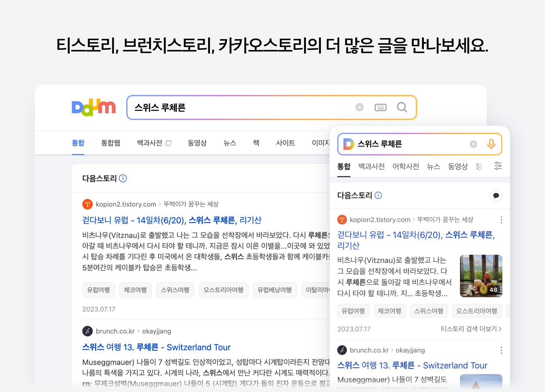Click the 유럽배낭여행 tag
Screen dimensions: 545x392
coord(275,290)
